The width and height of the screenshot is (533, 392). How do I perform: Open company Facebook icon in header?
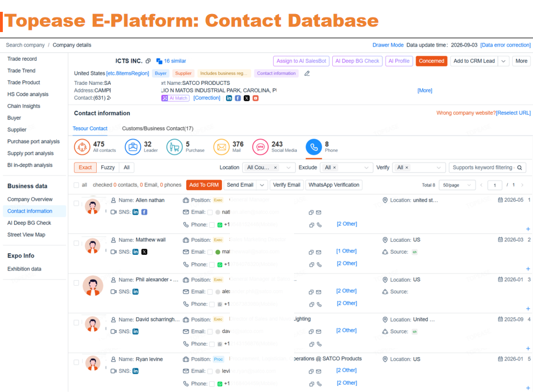[x=238, y=98]
